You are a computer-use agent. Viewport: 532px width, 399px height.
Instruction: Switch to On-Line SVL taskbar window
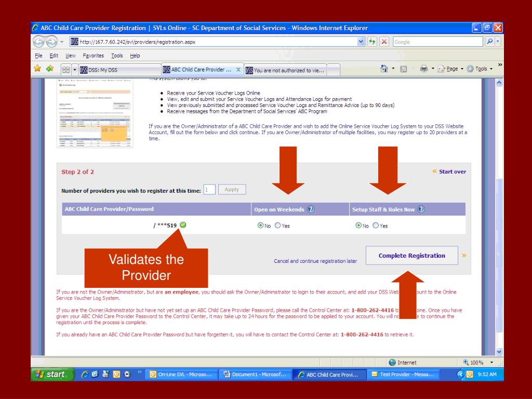pyautogui.click(x=181, y=375)
